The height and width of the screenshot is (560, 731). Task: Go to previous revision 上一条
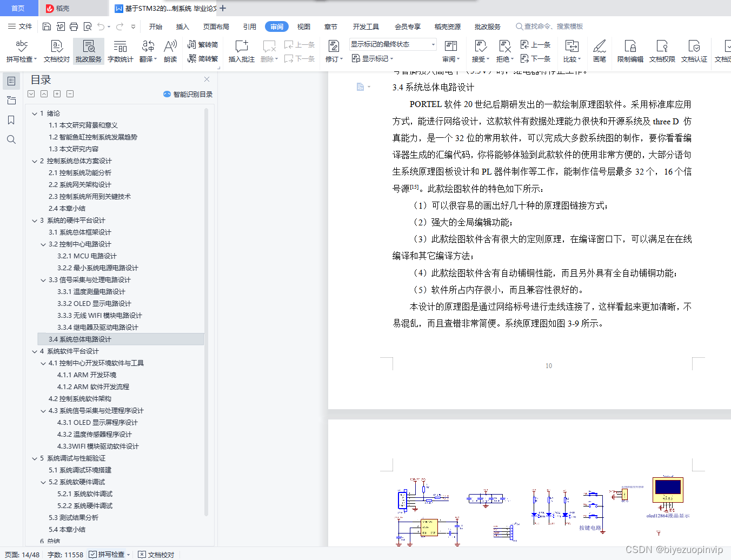pos(535,45)
